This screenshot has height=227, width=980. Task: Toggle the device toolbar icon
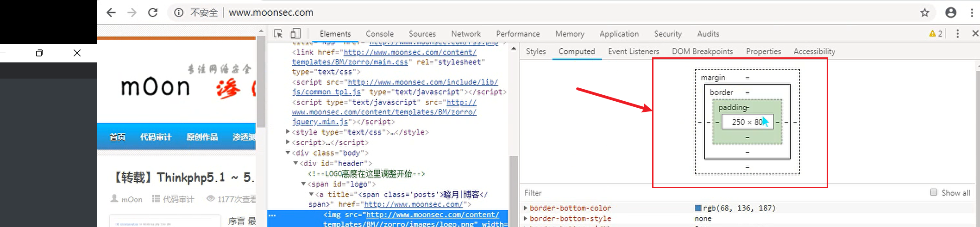(295, 34)
